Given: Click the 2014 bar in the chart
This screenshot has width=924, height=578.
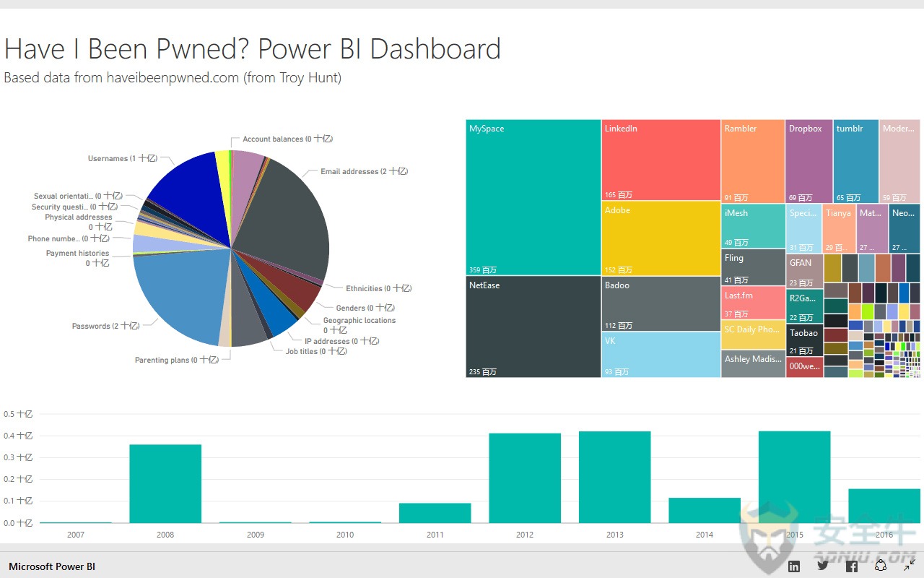Looking at the screenshot, I should tap(704, 510).
